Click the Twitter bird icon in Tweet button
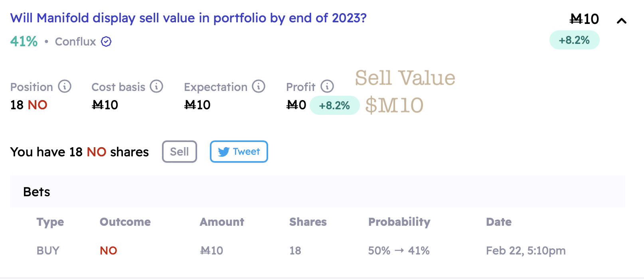The width and height of the screenshot is (644, 280). tap(223, 152)
